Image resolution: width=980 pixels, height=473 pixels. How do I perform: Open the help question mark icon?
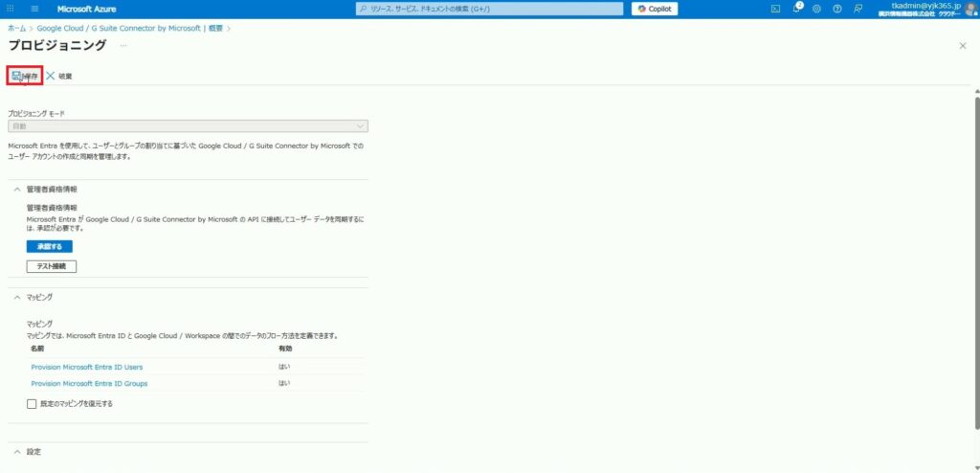tap(836, 9)
